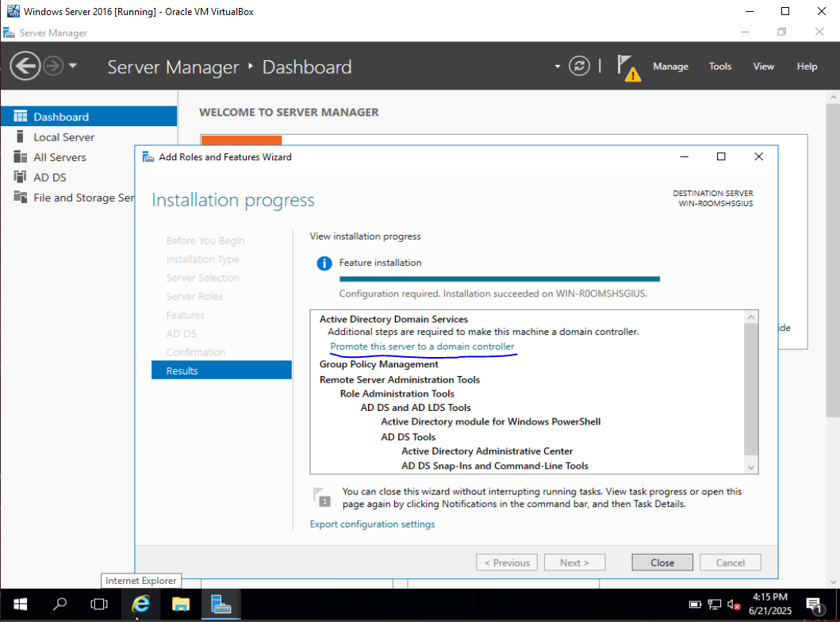Open the Windows Start menu
The image size is (840, 622).
21,605
